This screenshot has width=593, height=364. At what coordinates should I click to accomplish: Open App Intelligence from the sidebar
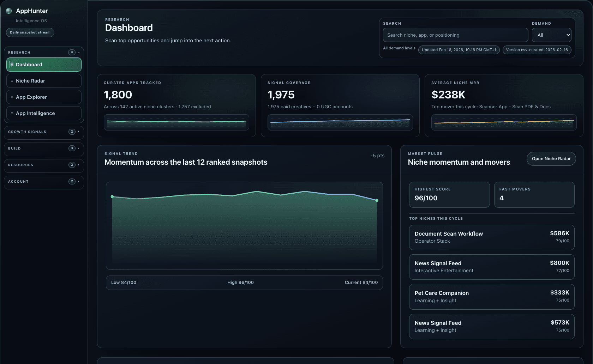(x=35, y=113)
